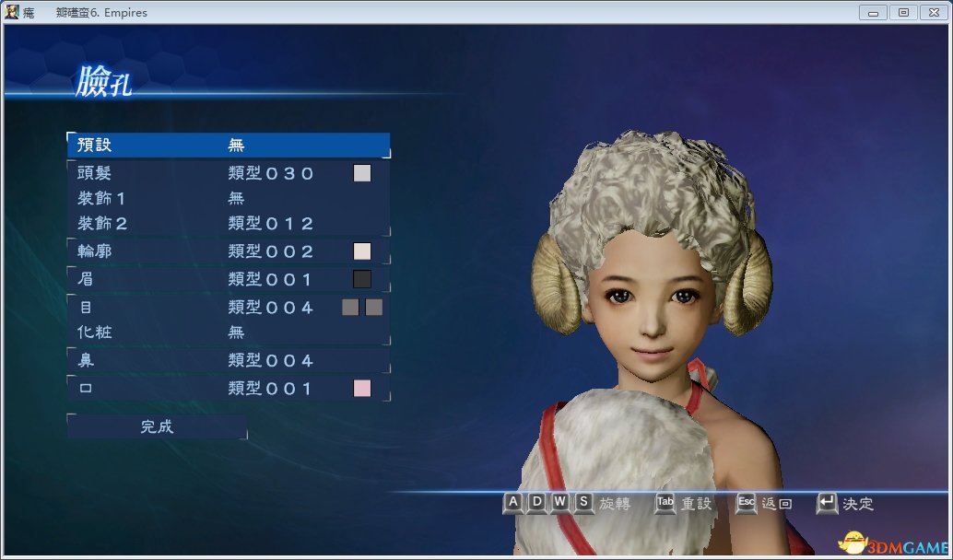This screenshot has height=560, width=953.
Task: Select the 口 mouth row
Action: click(x=229, y=388)
